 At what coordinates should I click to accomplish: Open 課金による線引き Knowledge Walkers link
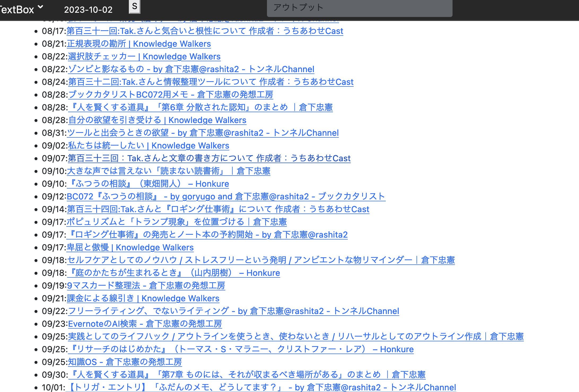143,298
